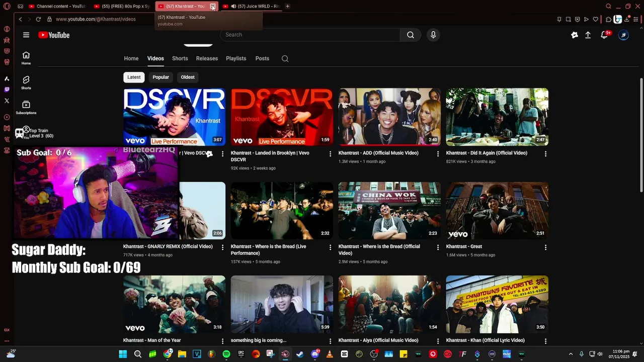Click the volume icon in system tray

600,354
